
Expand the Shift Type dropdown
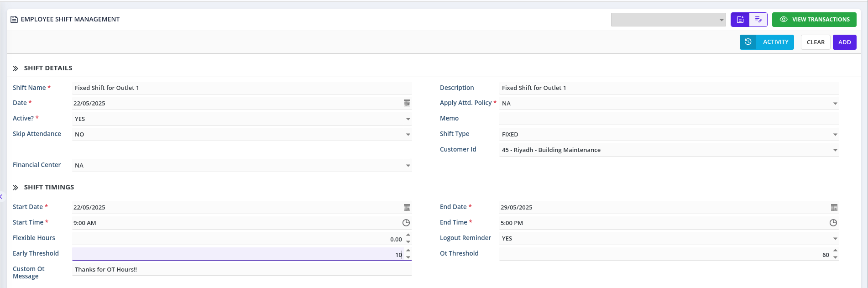click(835, 135)
